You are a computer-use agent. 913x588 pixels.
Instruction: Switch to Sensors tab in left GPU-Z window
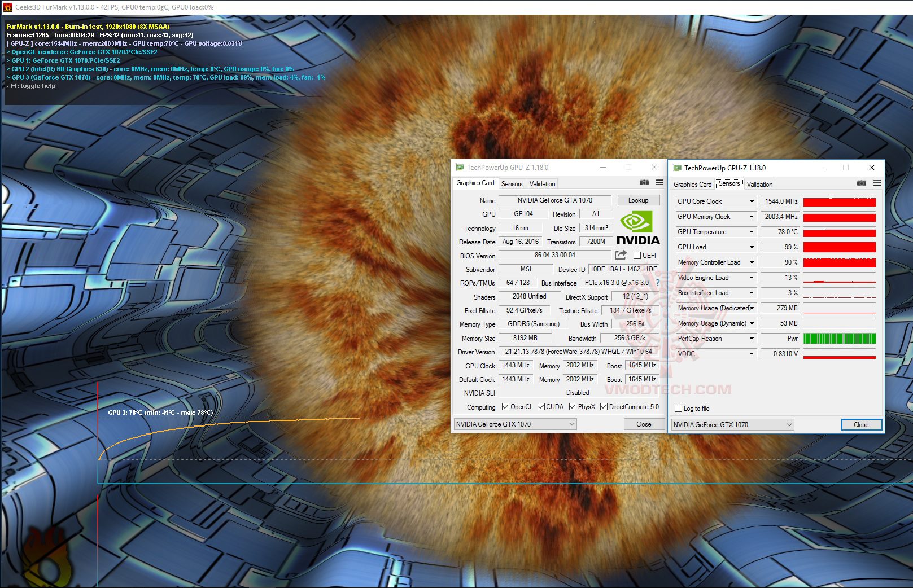click(512, 184)
